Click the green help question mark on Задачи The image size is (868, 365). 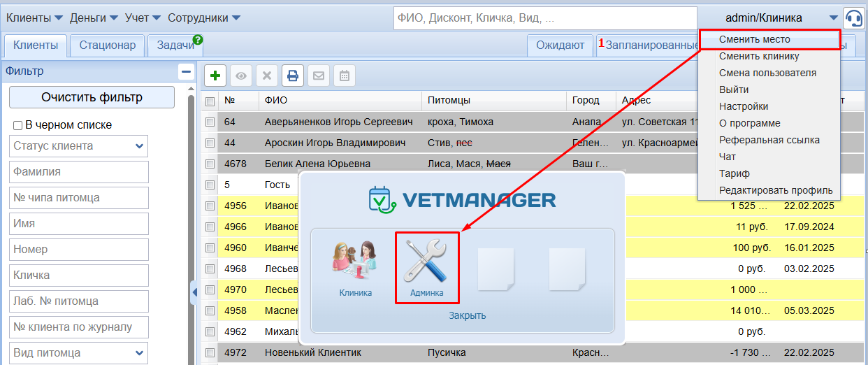pos(198,40)
